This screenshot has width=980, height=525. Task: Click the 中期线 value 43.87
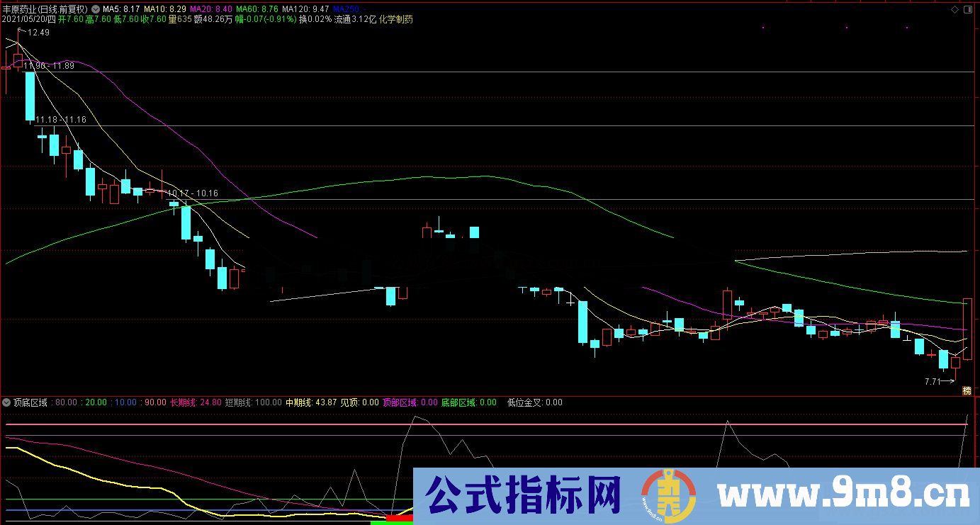click(x=327, y=402)
